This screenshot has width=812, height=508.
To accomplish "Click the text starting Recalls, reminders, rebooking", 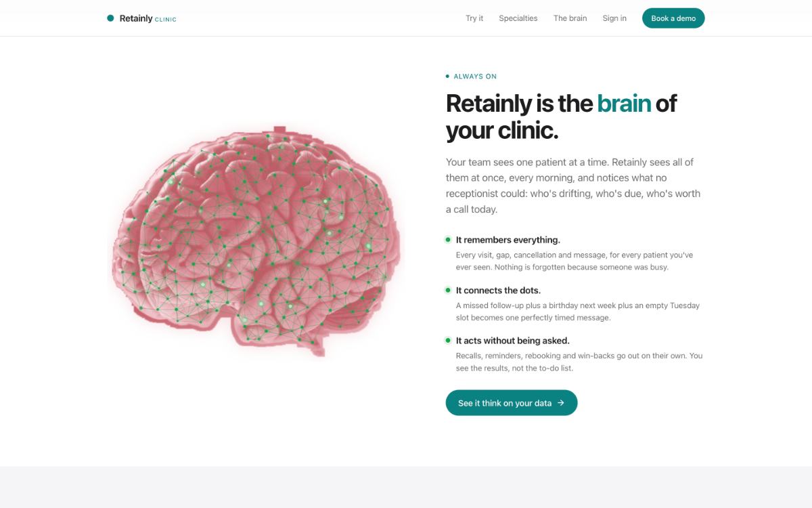I will pos(579,362).
